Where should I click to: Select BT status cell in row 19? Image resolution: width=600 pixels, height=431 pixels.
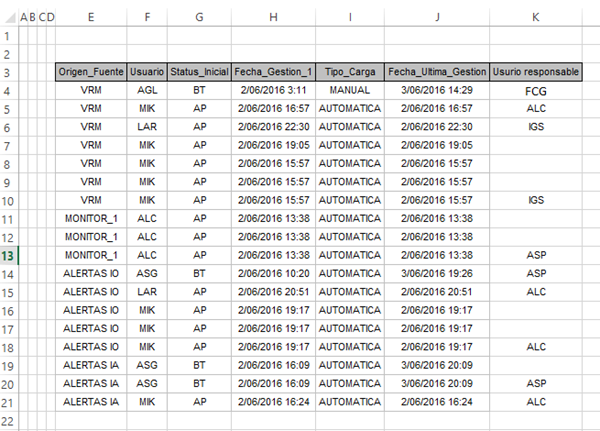[199, 366]
